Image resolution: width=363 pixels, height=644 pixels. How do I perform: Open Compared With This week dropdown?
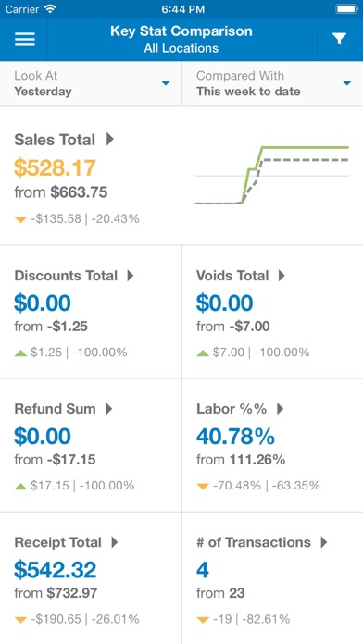pyautogui.click(x=272, y=83)
